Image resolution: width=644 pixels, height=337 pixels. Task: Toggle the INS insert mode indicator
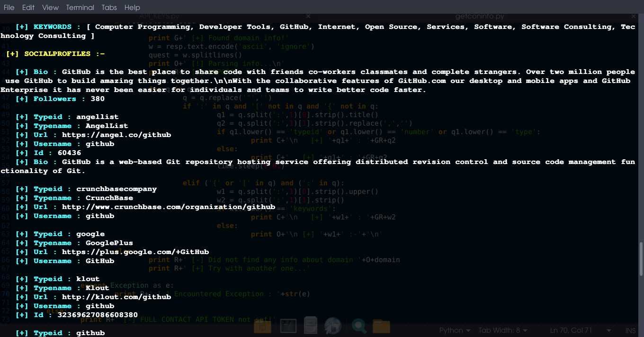pyautogui.click(x=630, y=330)
